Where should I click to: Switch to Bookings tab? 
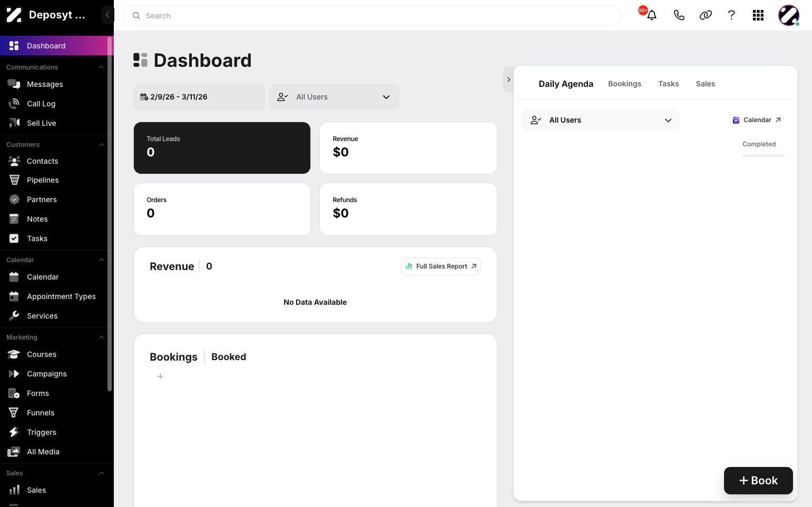pos(624,84)
